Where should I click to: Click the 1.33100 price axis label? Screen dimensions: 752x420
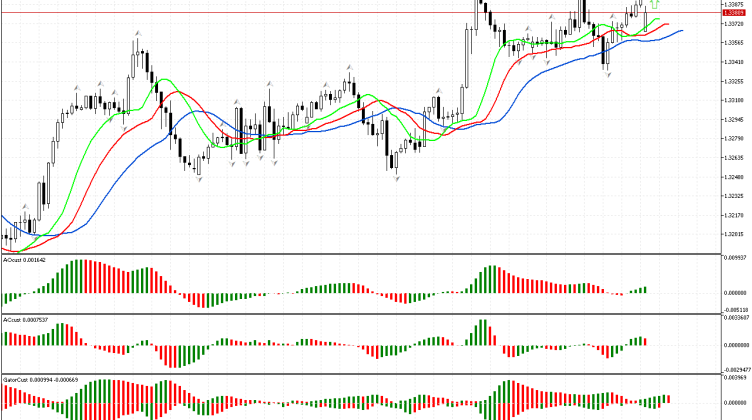pos(735,100)
